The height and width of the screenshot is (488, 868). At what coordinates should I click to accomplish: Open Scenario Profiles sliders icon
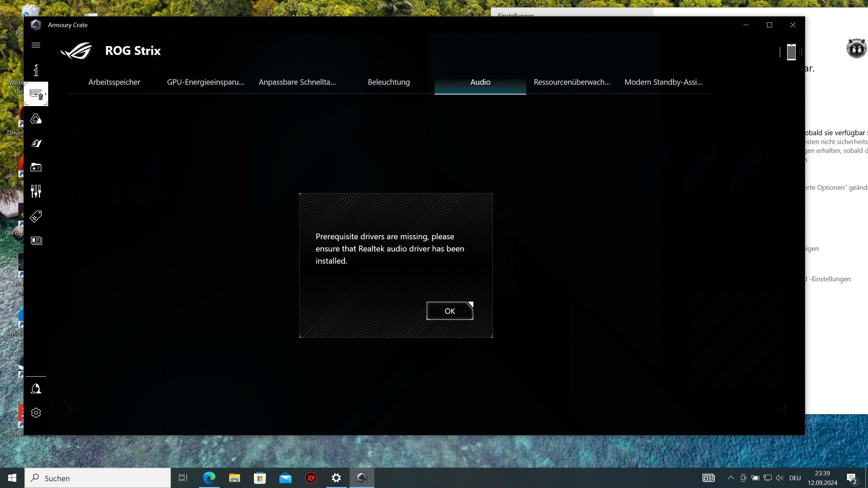point(36,191)
